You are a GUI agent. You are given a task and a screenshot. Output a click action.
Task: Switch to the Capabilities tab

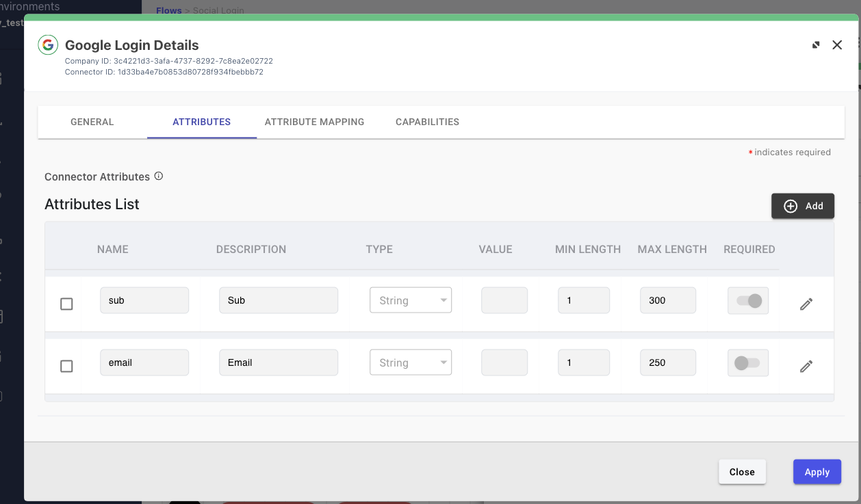tap(427, 122)
